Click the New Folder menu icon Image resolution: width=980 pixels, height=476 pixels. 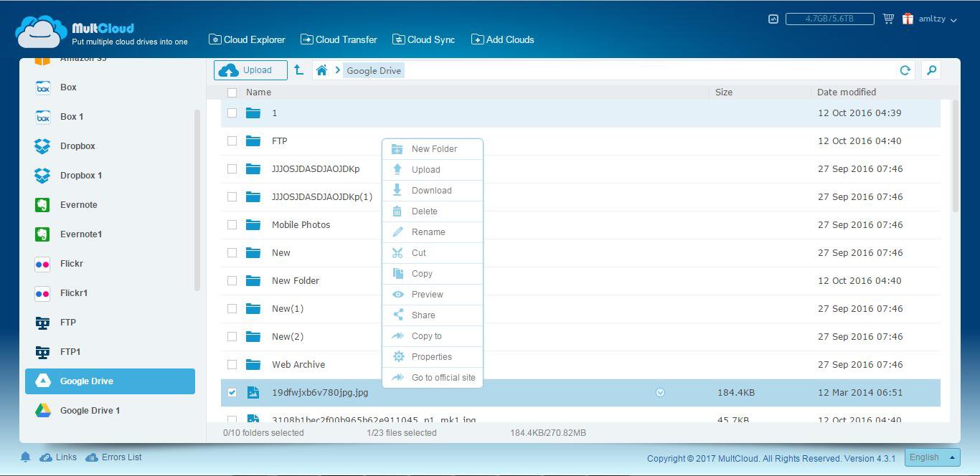397,149
